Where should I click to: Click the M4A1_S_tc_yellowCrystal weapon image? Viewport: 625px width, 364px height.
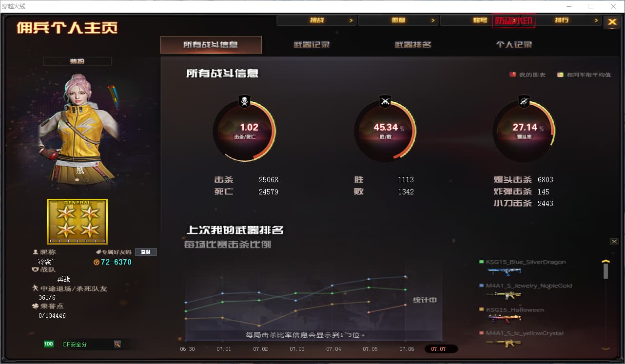pyautogui.click(x=503, y=343)
